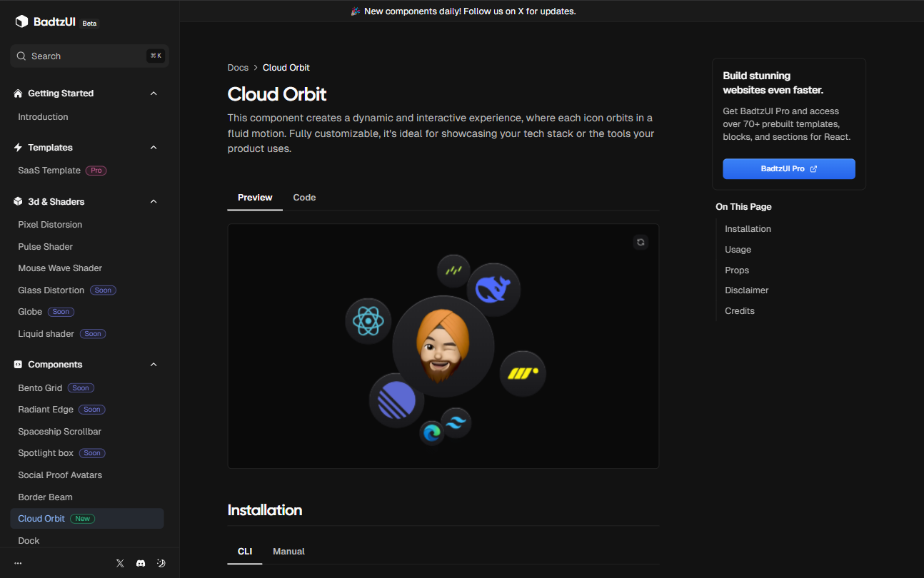The width and height of the screenshot is (924, 578).
Task: Select Globe in sidebar
Action: click(x=30, y=312)
